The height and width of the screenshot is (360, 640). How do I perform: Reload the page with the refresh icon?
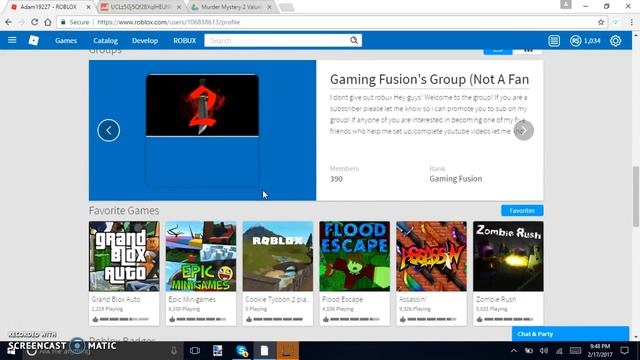coord(35,22)
